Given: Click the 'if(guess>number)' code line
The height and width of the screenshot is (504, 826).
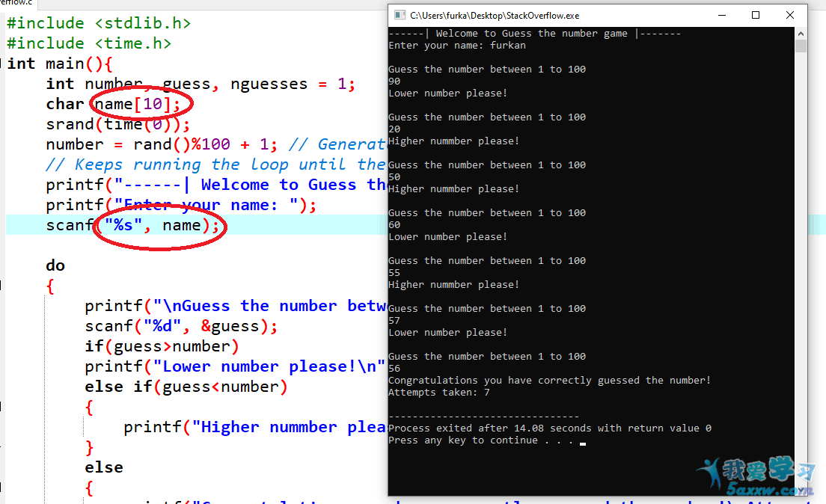Looking at the screenshot, I should [x=162, y=346].
